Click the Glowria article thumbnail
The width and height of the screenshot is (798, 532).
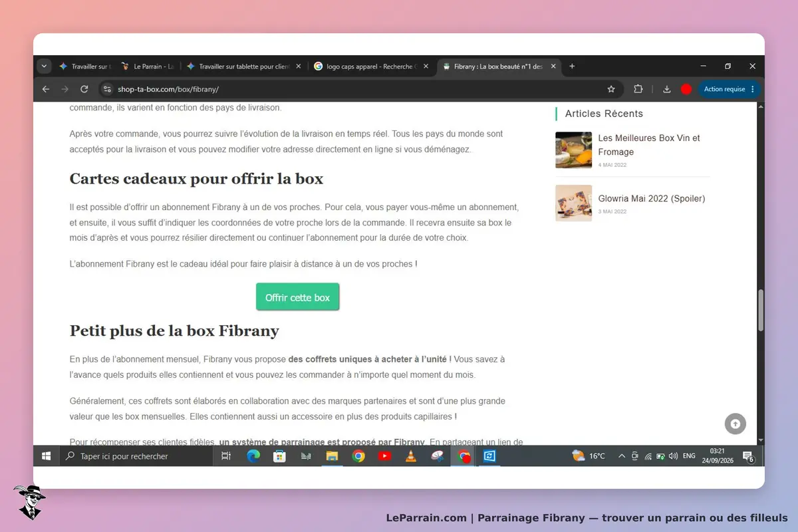(x=573, y=203)
